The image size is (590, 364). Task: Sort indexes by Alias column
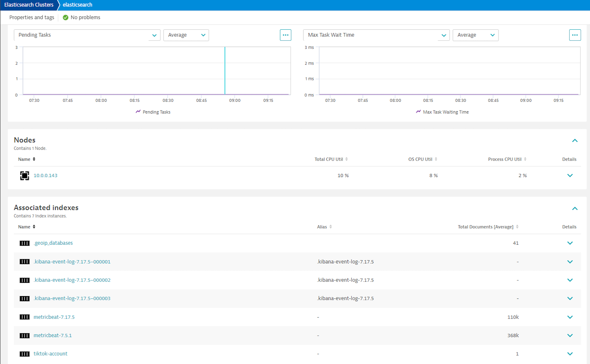(331, 227)
